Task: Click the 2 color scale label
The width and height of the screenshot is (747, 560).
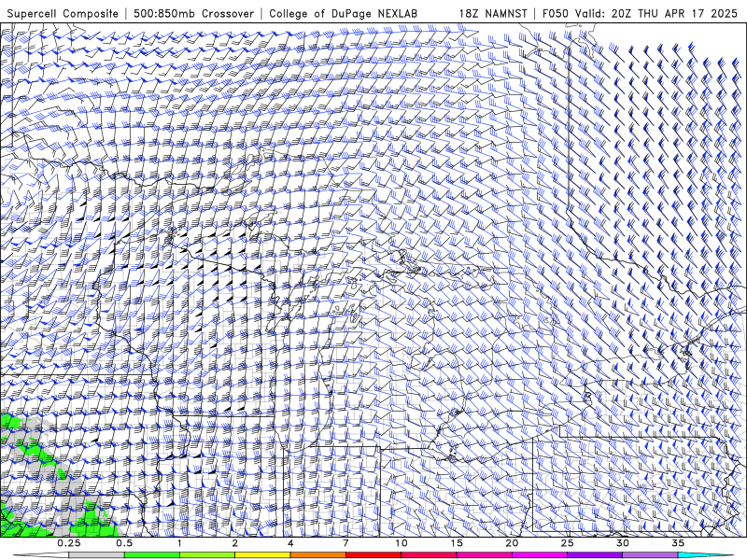Action: pyautogui.click(x=235, y=543)
